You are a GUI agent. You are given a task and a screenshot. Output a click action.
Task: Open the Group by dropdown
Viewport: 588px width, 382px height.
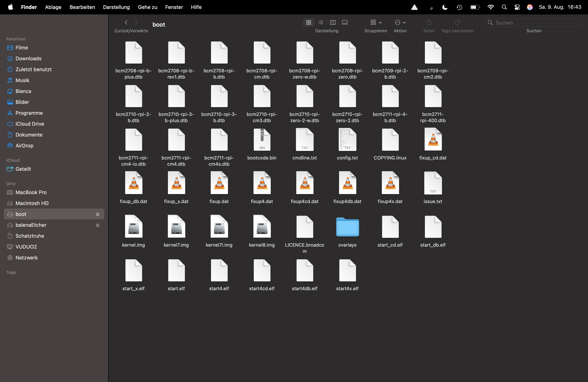coord(376,23)
